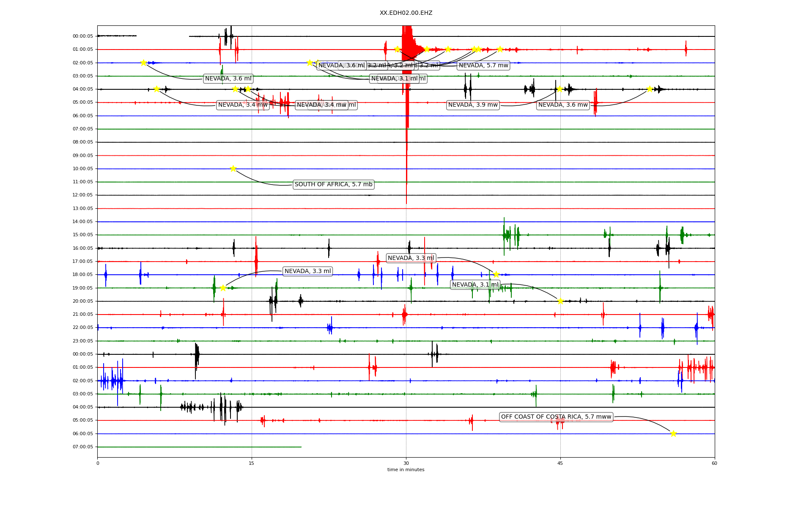Click the 30 minute tick label
Screen dimensions: 812x508
pos(406,463)
